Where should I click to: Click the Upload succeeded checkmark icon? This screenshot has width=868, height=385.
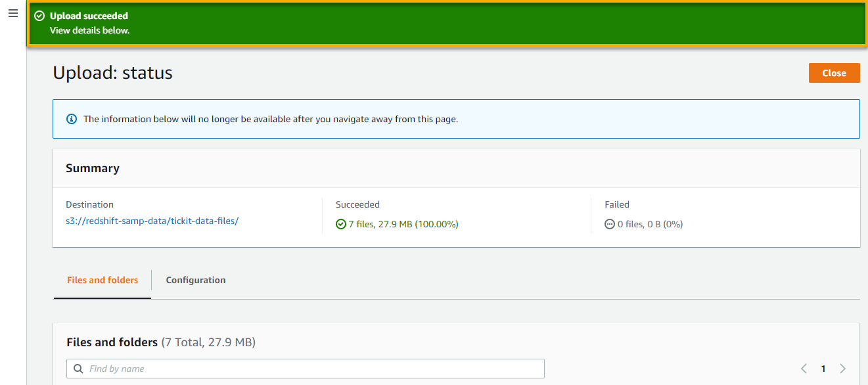[x=39, y=16]
